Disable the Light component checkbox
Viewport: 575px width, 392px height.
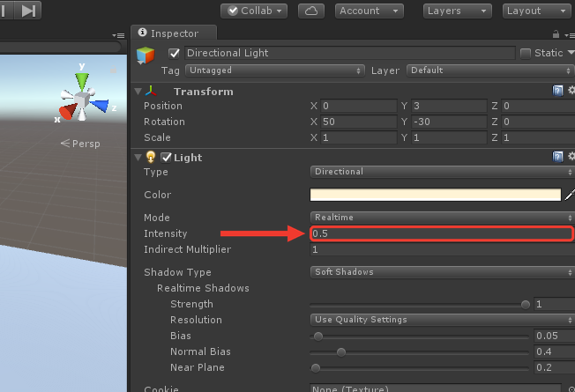click(x=166, y=158)
